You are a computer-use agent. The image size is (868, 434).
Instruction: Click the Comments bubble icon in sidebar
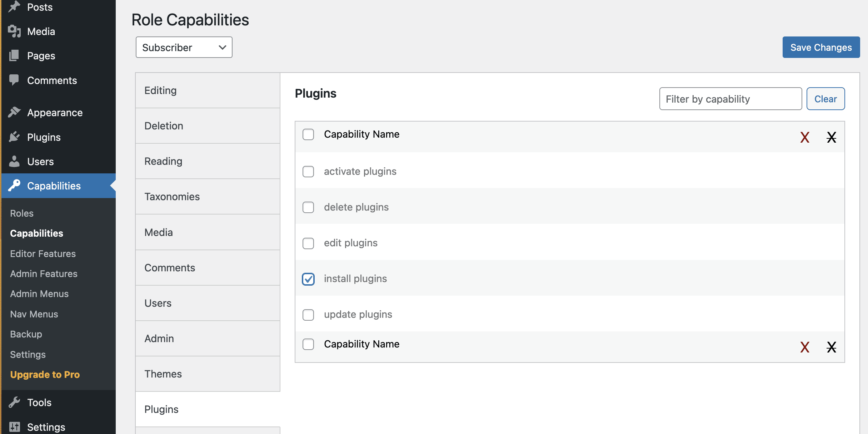pos(14,80)
